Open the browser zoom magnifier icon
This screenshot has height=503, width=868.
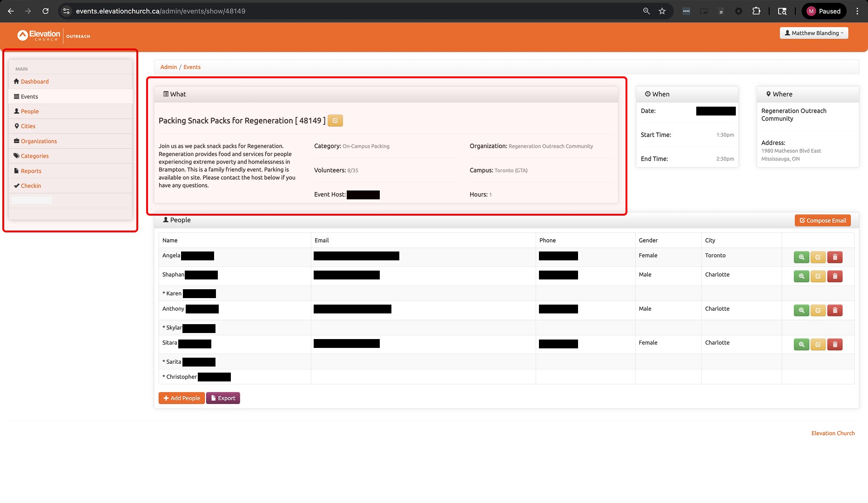click(x=646, y=11)
